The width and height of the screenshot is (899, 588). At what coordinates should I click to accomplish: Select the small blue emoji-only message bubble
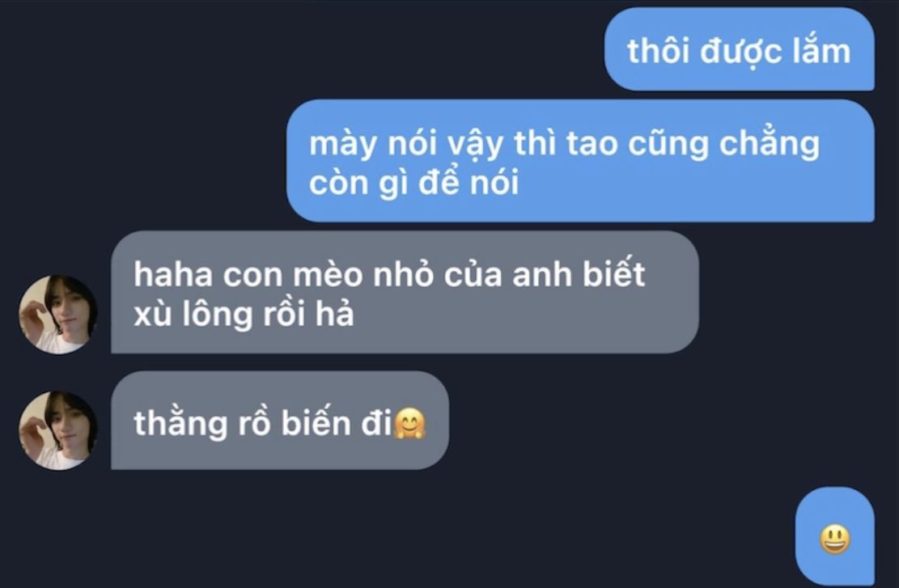(835, 536)
